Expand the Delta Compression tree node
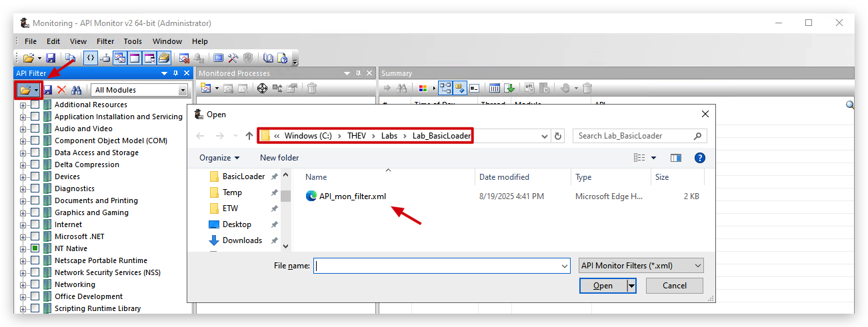 click(23, 164)
